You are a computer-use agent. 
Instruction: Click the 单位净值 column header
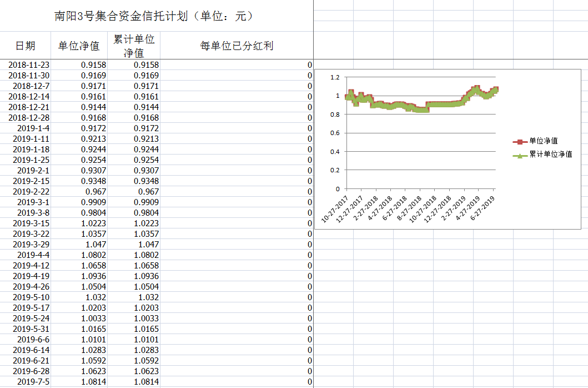(79, 46)
